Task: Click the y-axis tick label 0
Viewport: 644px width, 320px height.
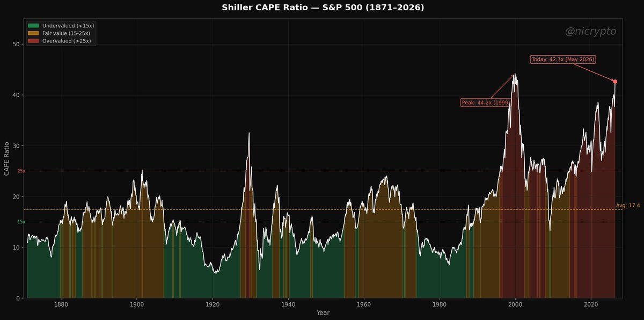Action: click(18, 299)
